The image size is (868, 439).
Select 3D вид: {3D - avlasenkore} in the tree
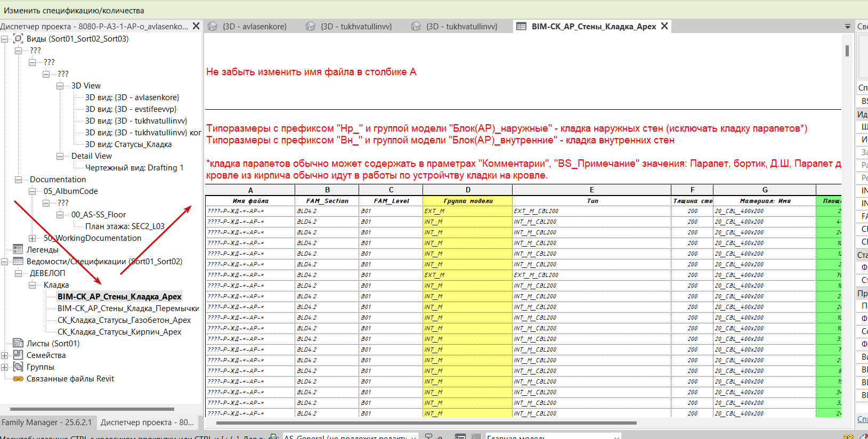[x=132, y=97]
